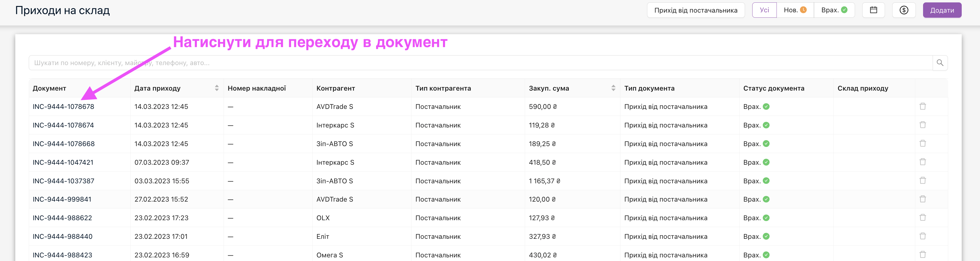Delete the OLX supplier row with trash icon
The height and width of the screenshot is (261, 980).
pyautogui.click(x=922, y=217)
